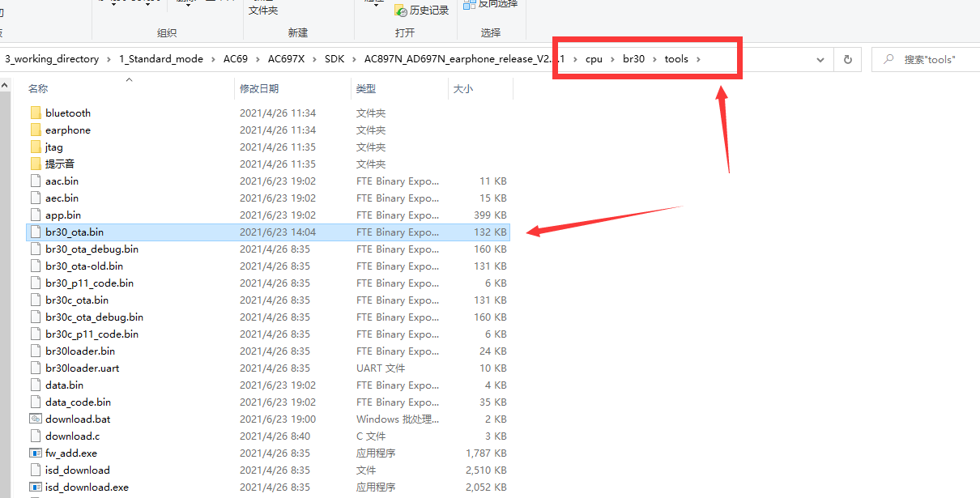This screenshot has height=498, width=980.
Task: Sort files by the 修改日期 column header
Action: point(259,89)
